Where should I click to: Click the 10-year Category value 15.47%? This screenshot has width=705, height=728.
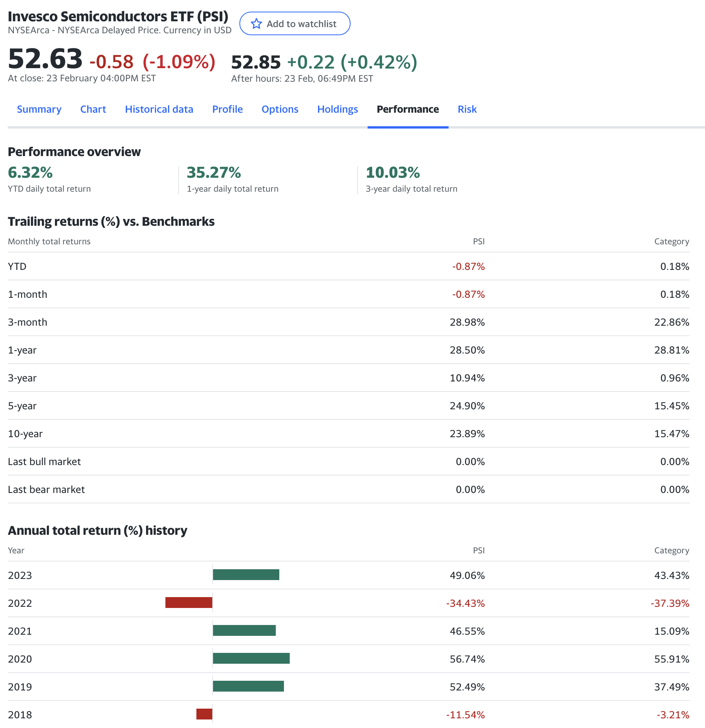point(672,434)
